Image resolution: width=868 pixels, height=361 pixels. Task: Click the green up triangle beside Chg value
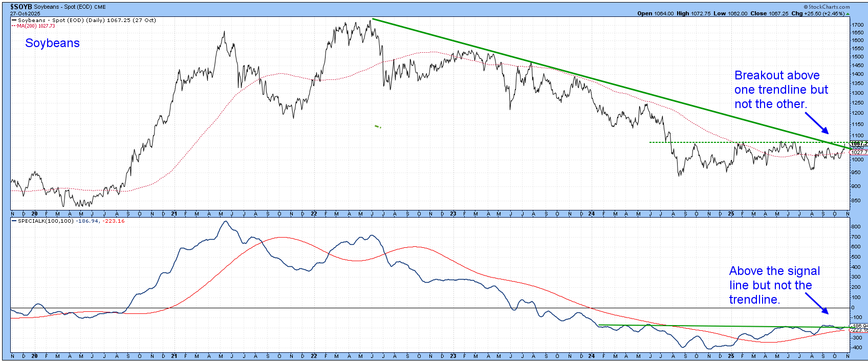848,14
